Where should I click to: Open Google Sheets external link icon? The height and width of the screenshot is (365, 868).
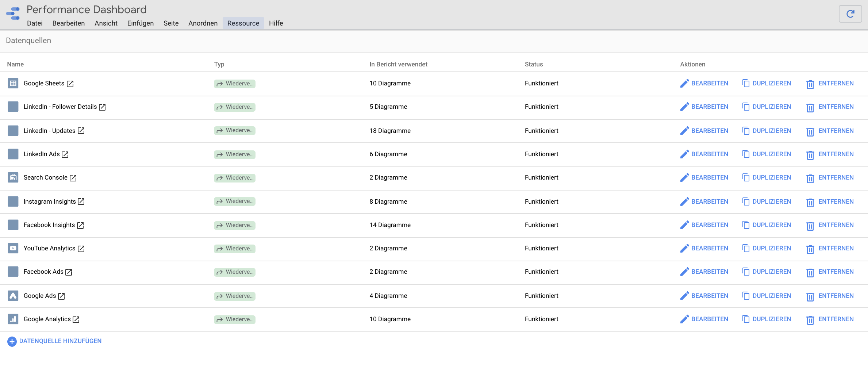(70, 84)
